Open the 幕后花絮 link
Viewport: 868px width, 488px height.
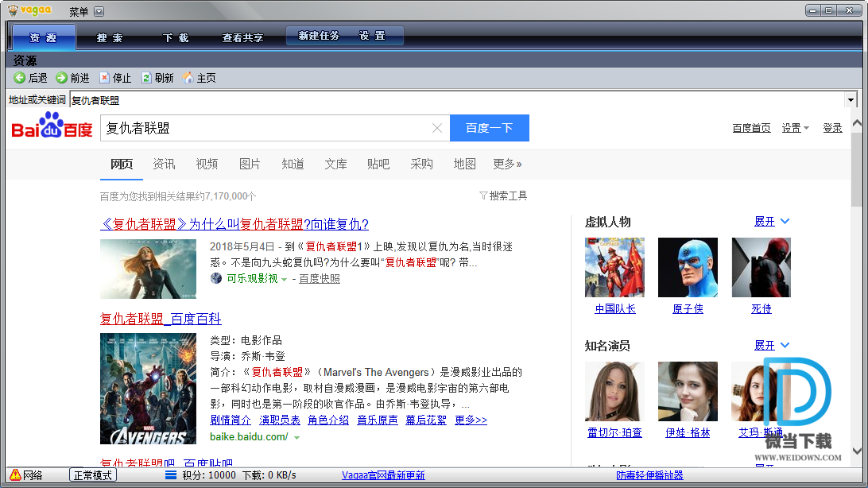pyautogui.click(x=426, y=420)
